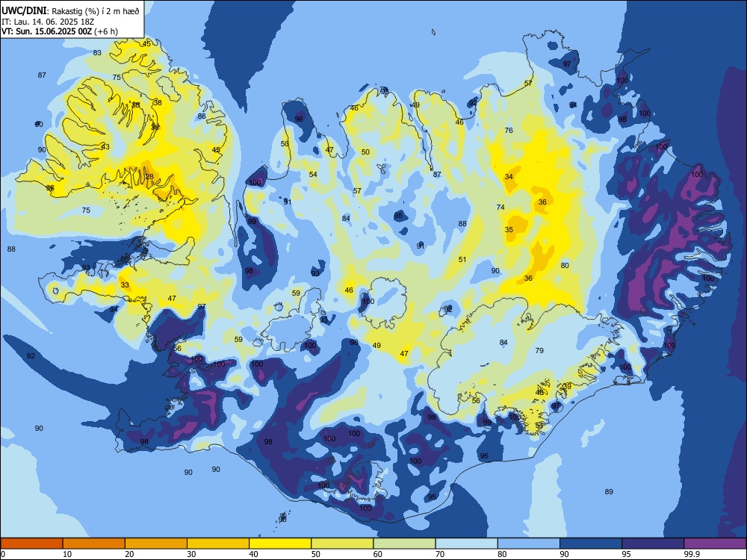Click the map humidity value 33

coord(125,285)
